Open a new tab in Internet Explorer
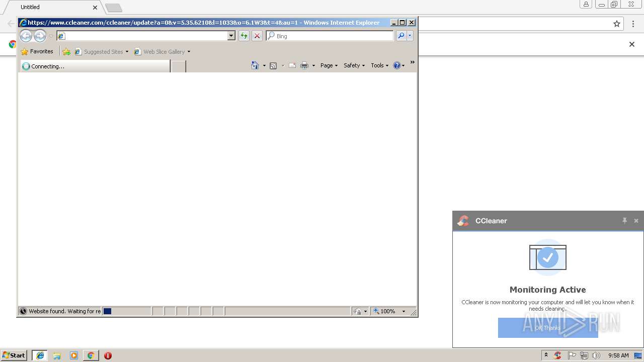 click(179, 66)
